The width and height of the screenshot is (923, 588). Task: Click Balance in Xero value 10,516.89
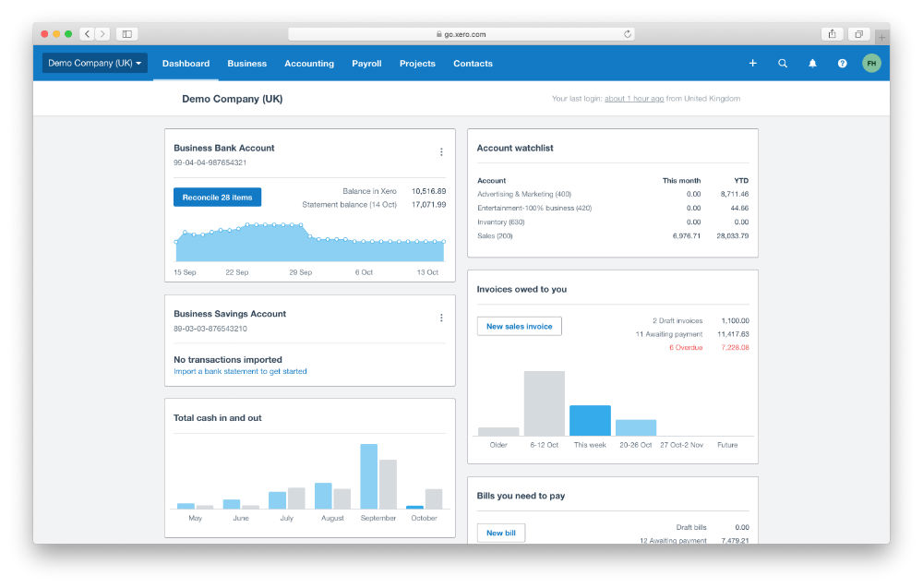tap(428, 191)
